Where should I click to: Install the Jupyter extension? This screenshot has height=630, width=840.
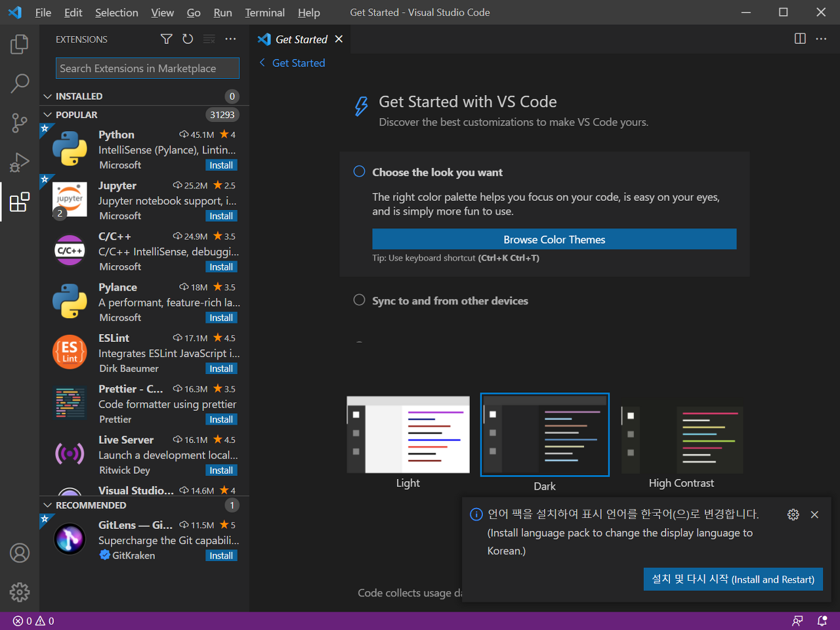(221, 216)
